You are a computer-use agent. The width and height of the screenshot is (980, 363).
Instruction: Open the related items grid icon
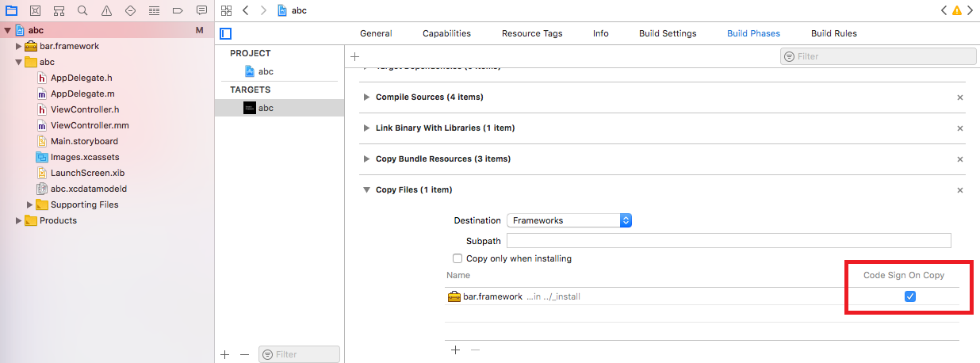coord(226,10)
